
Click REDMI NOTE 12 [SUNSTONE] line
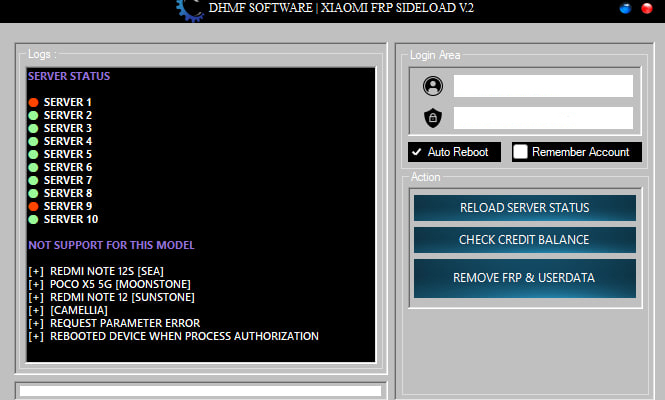pyautogui.click(x=111, y=297)
